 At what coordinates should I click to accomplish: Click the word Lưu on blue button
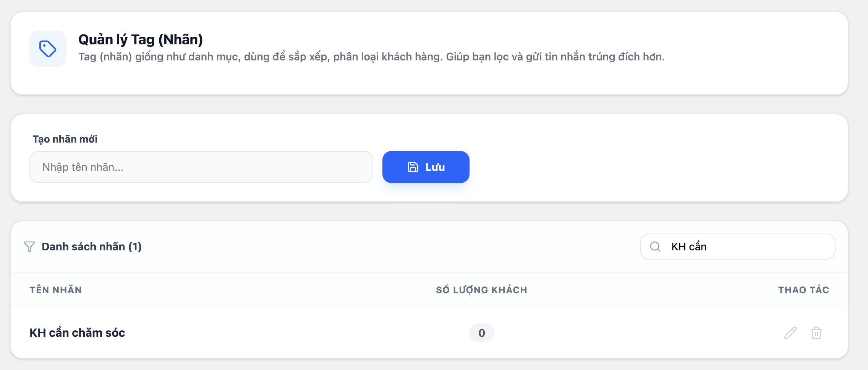tap(435, 167)
